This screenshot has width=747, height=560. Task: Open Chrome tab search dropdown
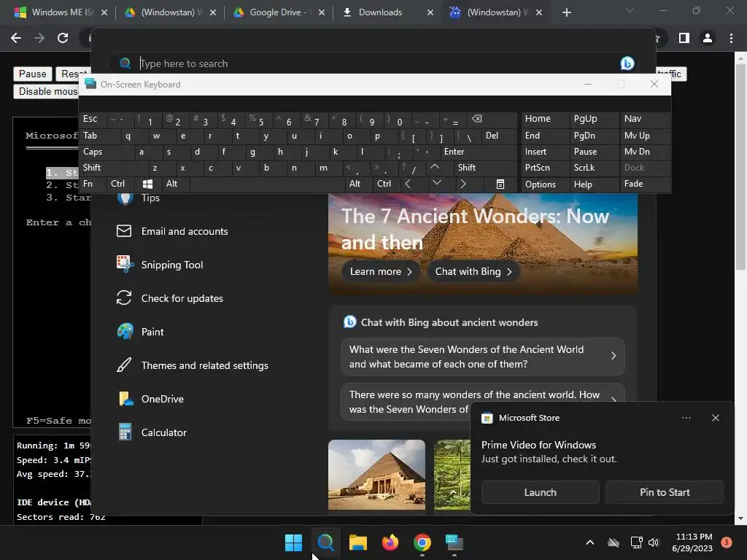pos(630,10)
